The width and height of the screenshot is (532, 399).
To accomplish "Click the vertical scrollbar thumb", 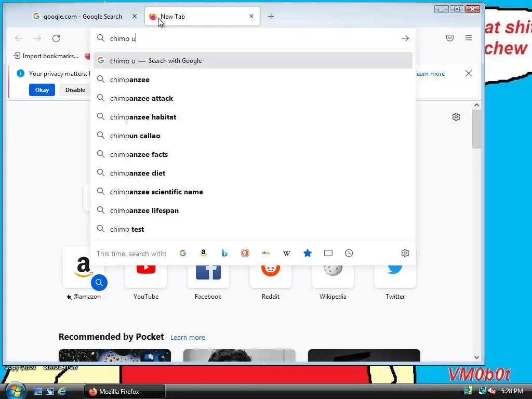I will point(476,129).
